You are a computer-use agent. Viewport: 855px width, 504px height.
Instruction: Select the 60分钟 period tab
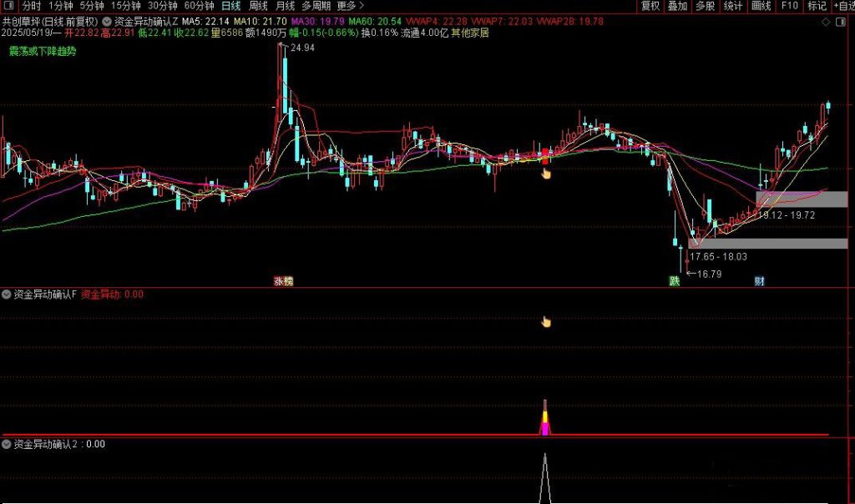(199, 6)
